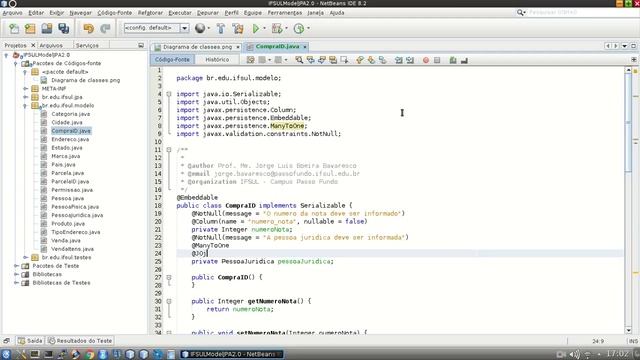Open the Saída output panel
This screenshot has width=640, height=360.
(30, 340)
